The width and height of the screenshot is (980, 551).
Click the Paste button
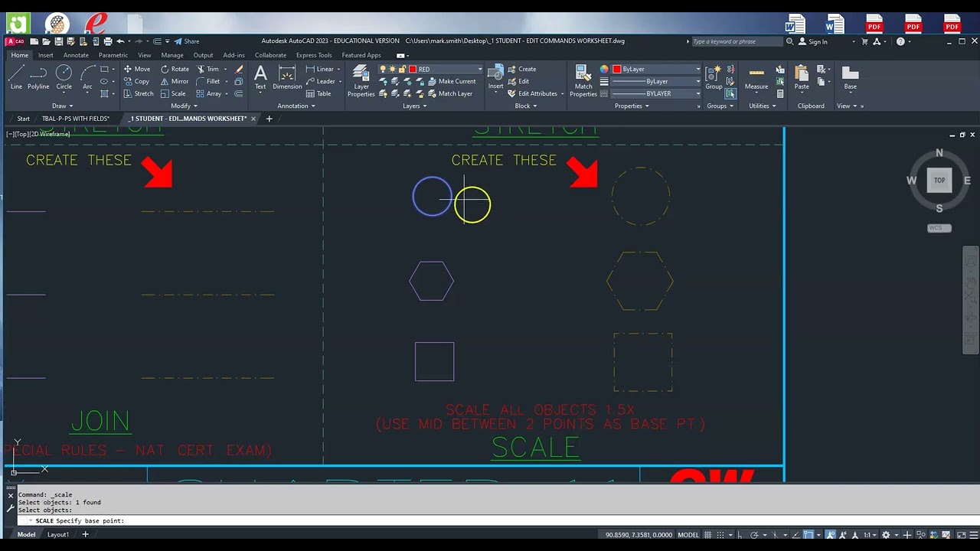click(802, 77)
